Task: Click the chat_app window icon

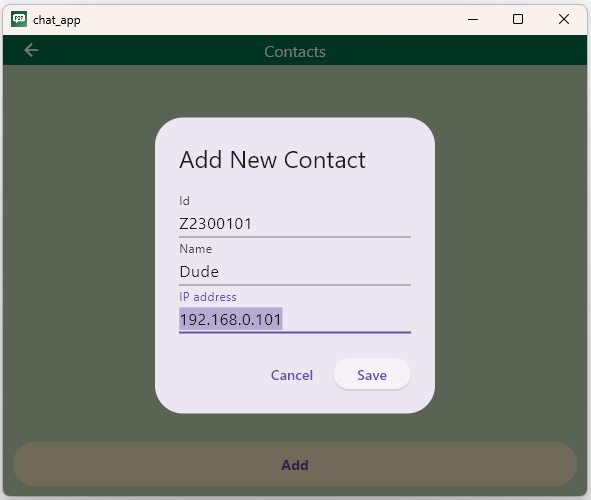Action: tap(19, 19)
